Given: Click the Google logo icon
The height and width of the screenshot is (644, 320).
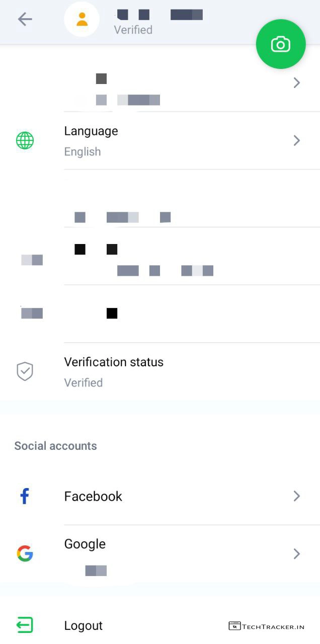Looking at the screenshot, I should point(25,553).
